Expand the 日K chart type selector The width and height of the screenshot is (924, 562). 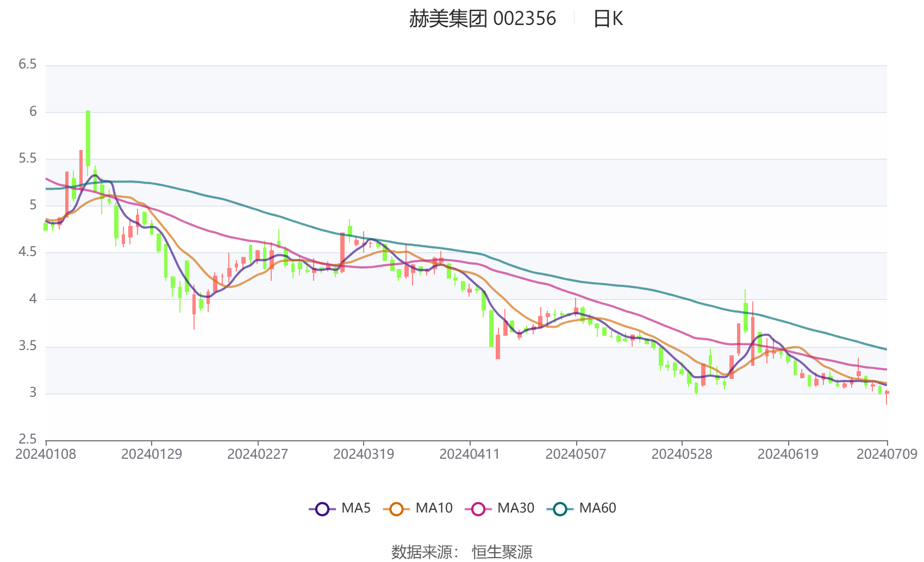[x=609, y=20]
